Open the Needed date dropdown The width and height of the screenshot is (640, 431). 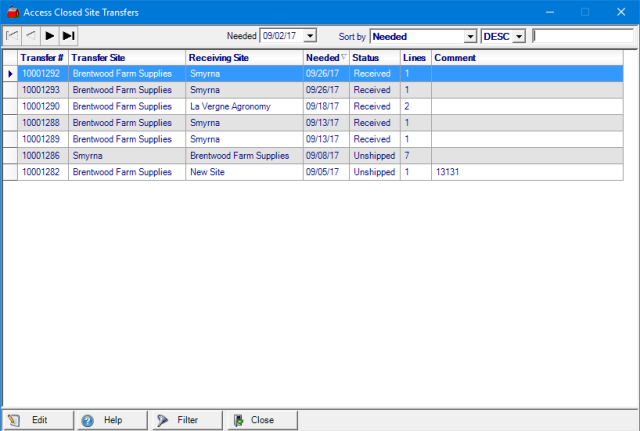[x=309, y=36]
